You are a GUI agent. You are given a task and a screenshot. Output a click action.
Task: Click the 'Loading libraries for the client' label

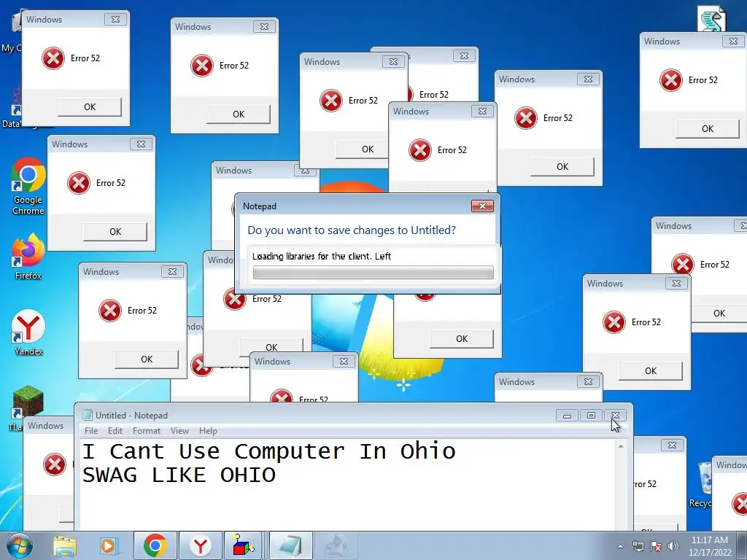pos(322,256)
